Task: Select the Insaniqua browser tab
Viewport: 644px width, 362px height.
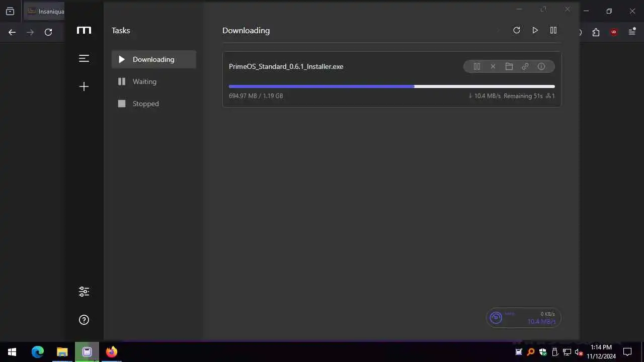Action: click(44, 11)
